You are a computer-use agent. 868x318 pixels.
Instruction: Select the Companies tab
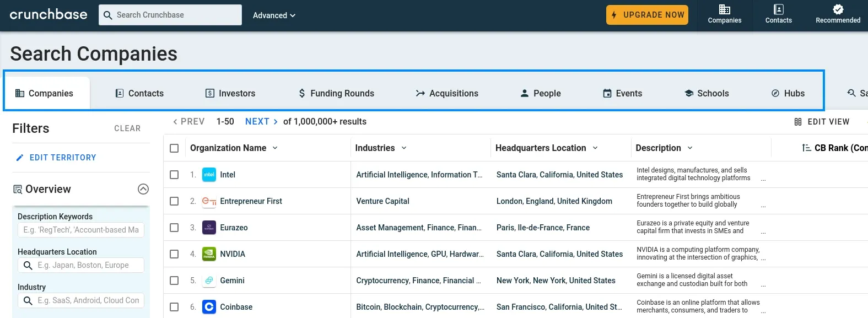(x=47, y=93)
